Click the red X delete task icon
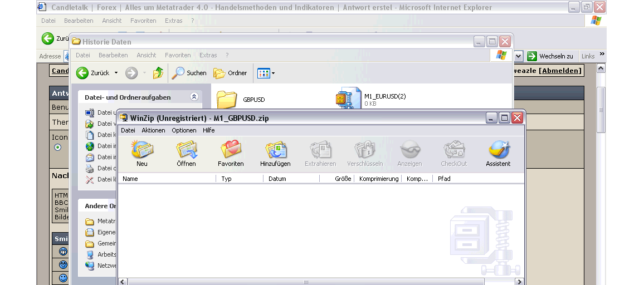The width and height of the screenshot is (644, 285). tap(90, 179)
